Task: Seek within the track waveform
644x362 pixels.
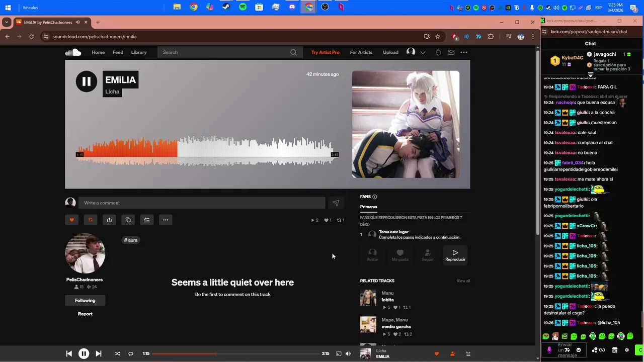Action: [207, 150]
